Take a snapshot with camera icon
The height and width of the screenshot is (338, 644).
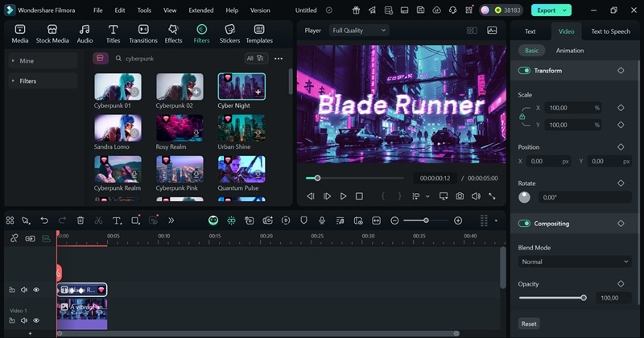click(x=460, y=196)
